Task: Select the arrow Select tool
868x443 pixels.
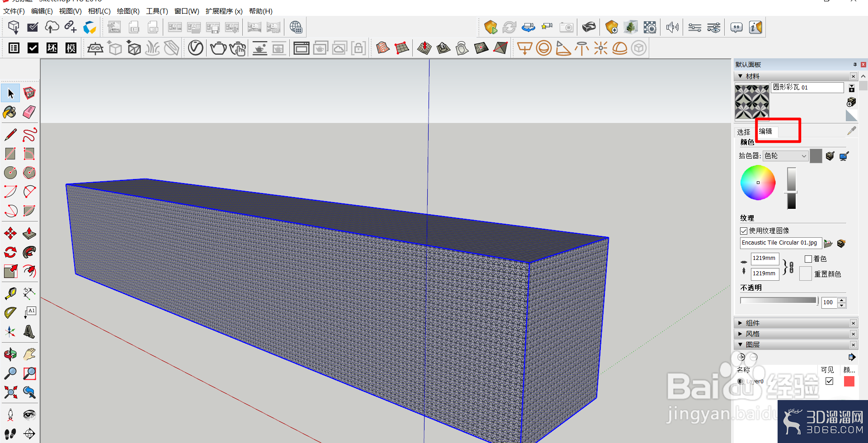Action: pyautogui.click(x=10, y=93)
